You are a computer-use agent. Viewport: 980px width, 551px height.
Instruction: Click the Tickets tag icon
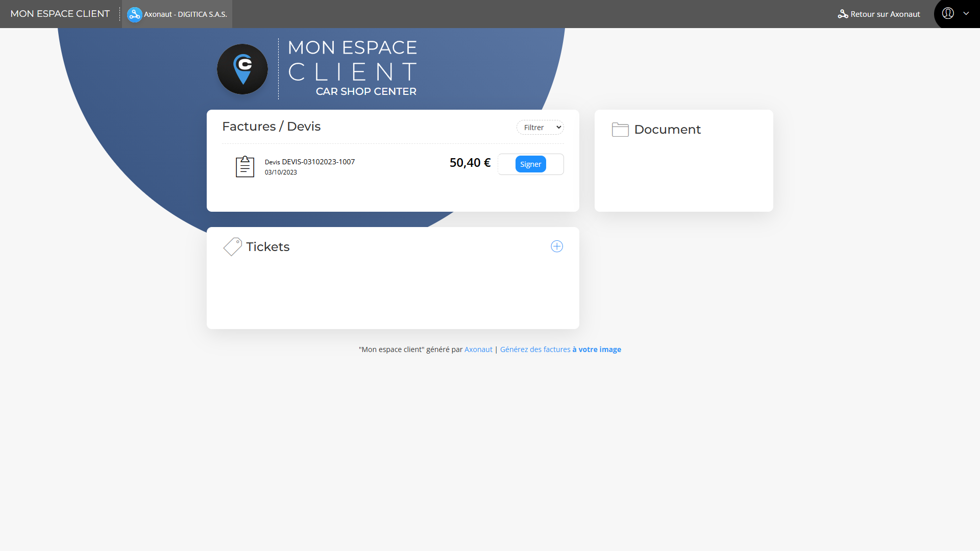coord(232,246)
